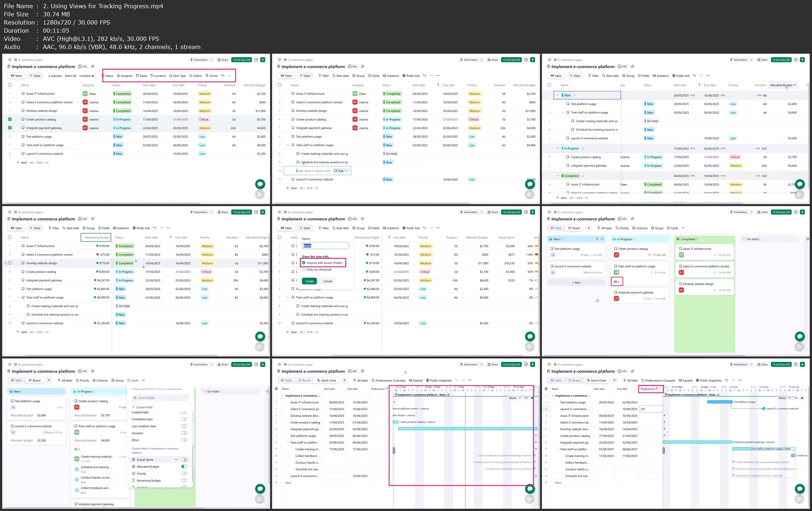This screenshot has width=812, height=511.
Task: Collapse the Completed 3 group chevron
Action: pyautogui.click(x=557, y=176)
